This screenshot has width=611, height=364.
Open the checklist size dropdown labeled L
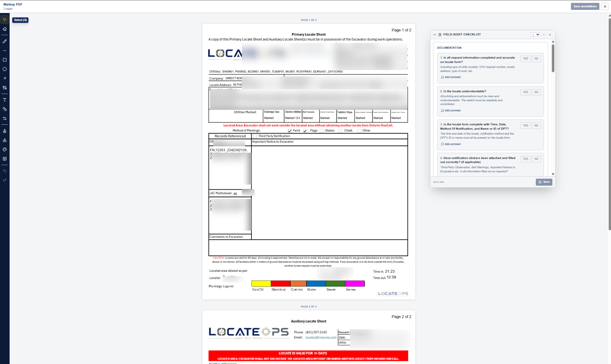pos(535,35)
